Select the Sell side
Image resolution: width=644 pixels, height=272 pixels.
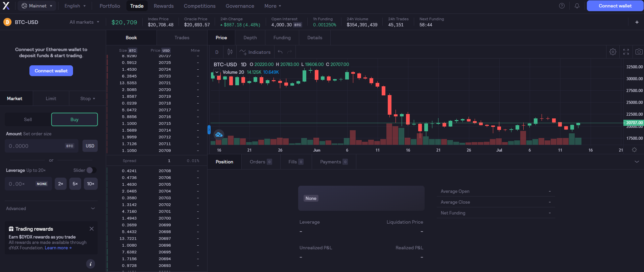(x=28, y=119)
